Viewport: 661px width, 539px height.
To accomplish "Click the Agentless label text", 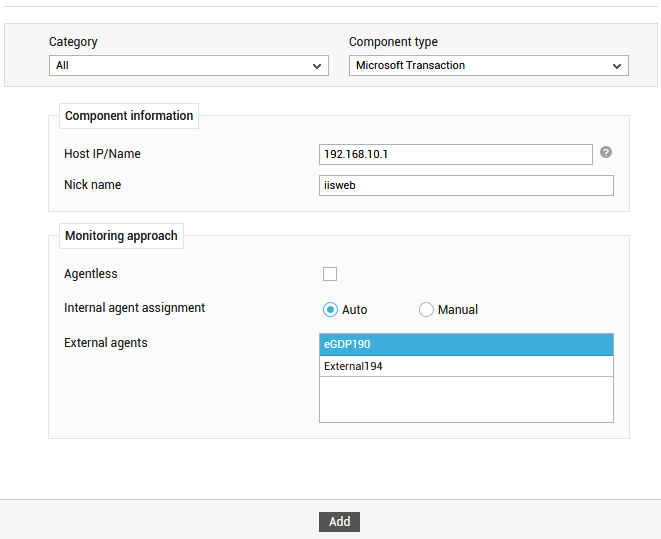I will (x=91, y=274).
